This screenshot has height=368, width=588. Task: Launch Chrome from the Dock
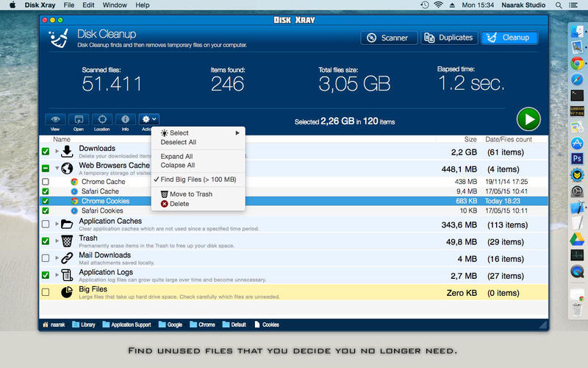click(577, 63)
